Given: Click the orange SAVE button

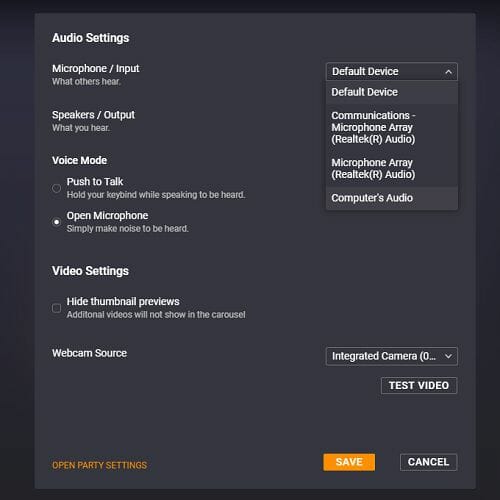Looking at the screenshot, I should tap(349, 462).
